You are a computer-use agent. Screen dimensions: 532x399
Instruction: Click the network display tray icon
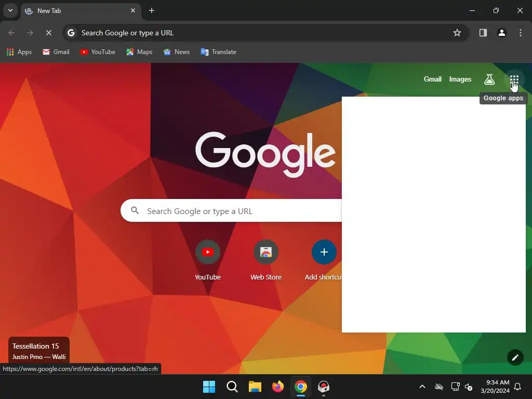(455, 387)
